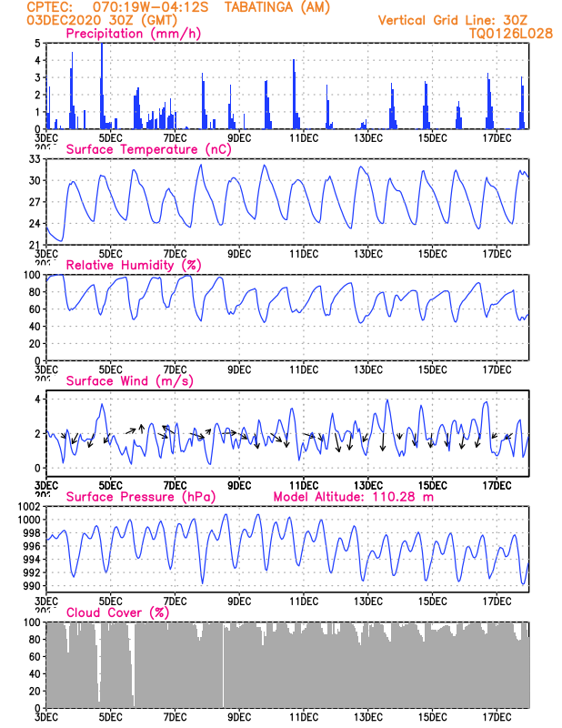Click the Surface Wind (m/s) title
Viewport: 562px width, 728px height.
pyautogui.click(x=129, y=381)
